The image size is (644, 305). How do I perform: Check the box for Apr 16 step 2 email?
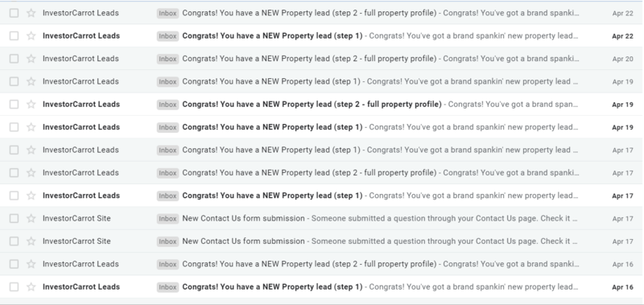14,264
